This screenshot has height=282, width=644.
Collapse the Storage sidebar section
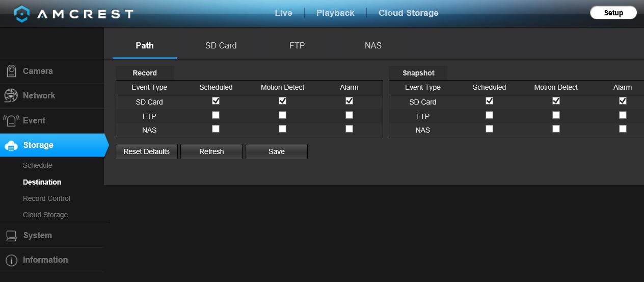coord(54,145)
